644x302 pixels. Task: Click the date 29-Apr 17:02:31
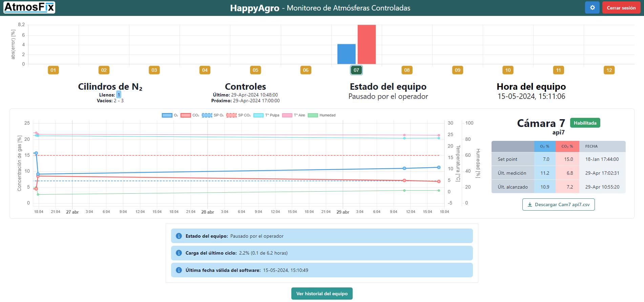pyautogui.click(x=602, y=173)
